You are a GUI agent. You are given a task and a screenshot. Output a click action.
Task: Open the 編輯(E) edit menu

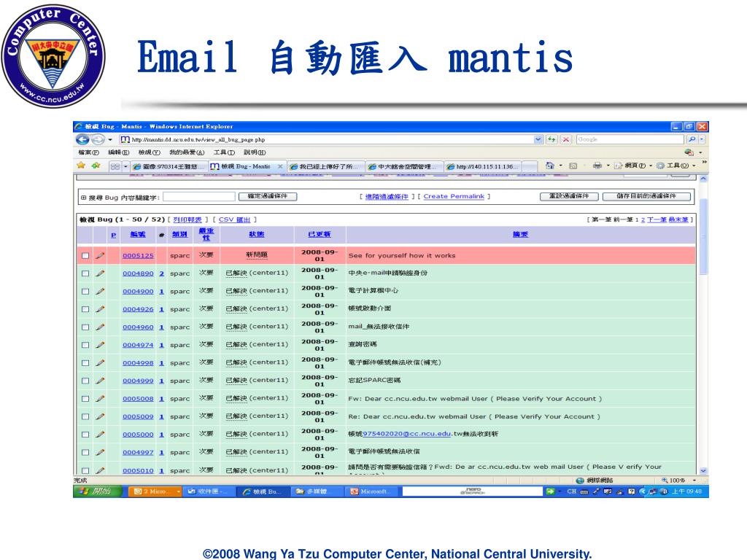click(118, 152)
